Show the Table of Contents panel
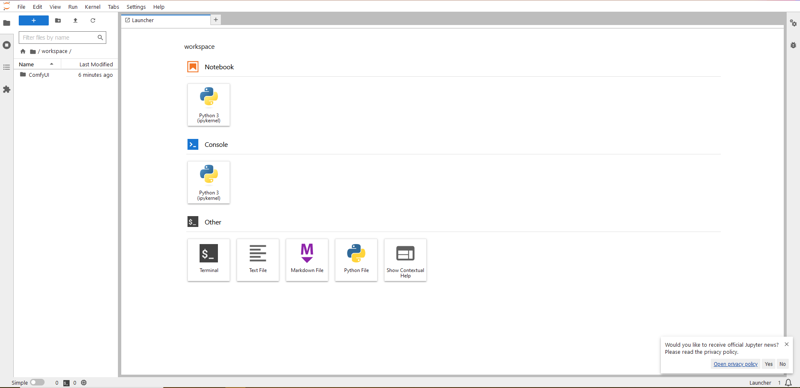800x388 pixels. click(7, 67)
